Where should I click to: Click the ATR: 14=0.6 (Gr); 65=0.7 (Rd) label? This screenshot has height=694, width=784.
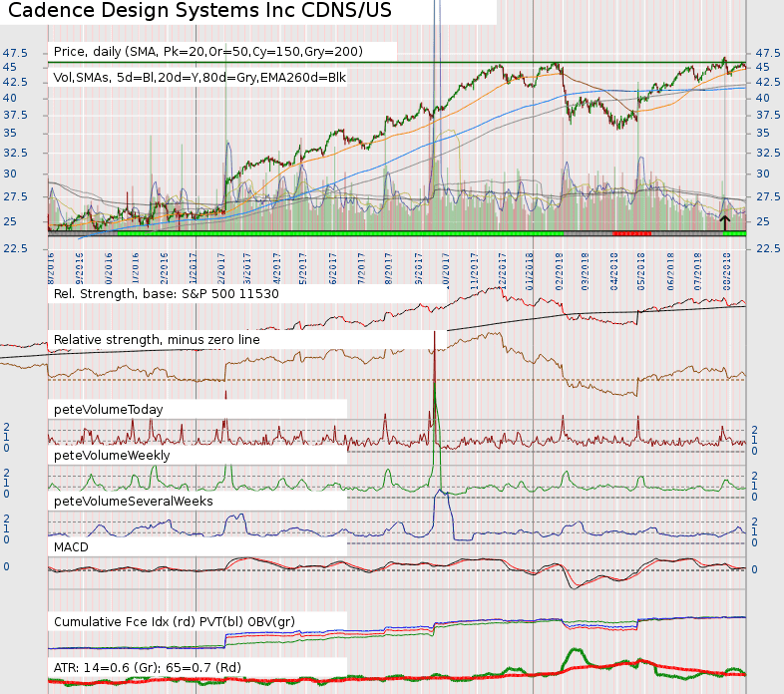(x=148, y=667)
